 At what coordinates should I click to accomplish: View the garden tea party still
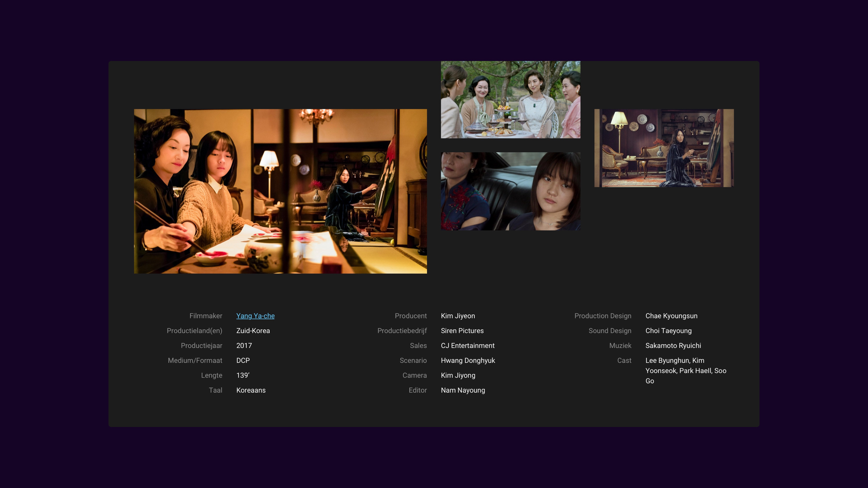tap(510, 100)
